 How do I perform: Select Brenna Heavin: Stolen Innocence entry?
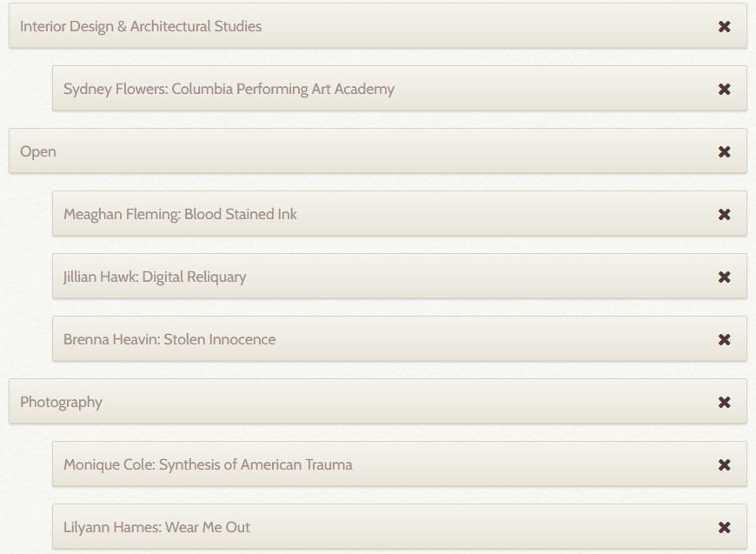tap(169, 339)
